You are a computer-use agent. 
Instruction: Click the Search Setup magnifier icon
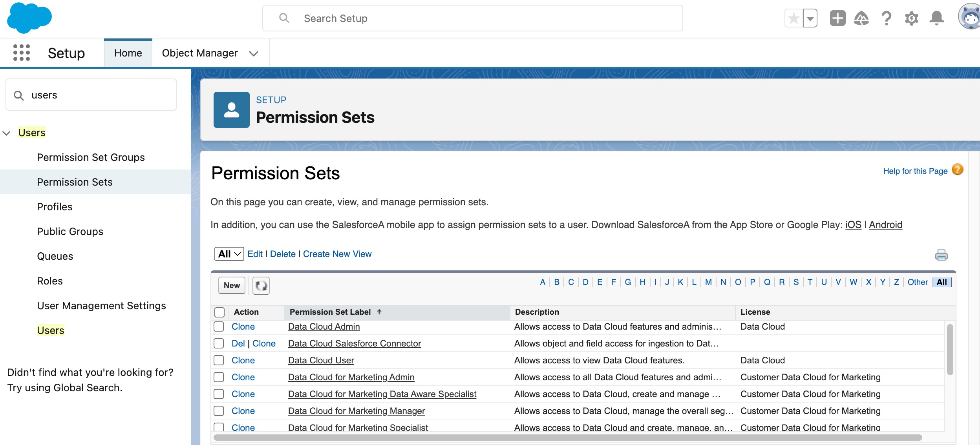pyautogui.click(x=284, y=18)
